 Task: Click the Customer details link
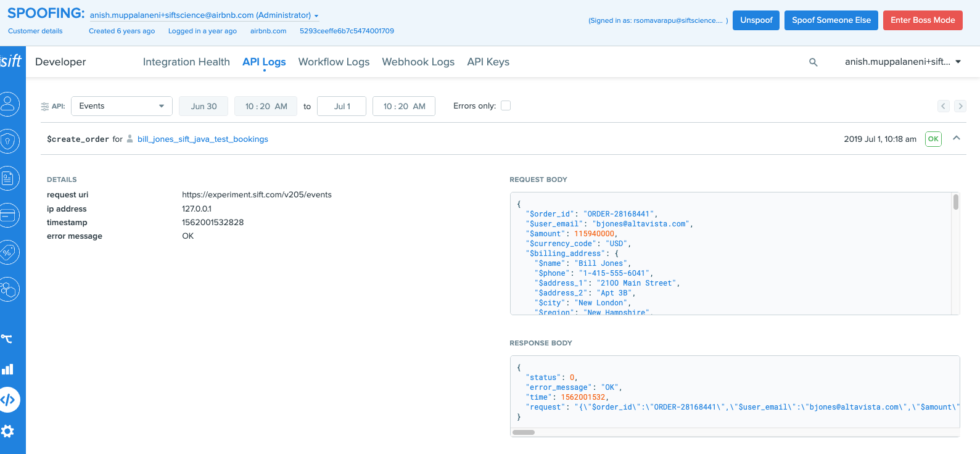coord(35,31)
